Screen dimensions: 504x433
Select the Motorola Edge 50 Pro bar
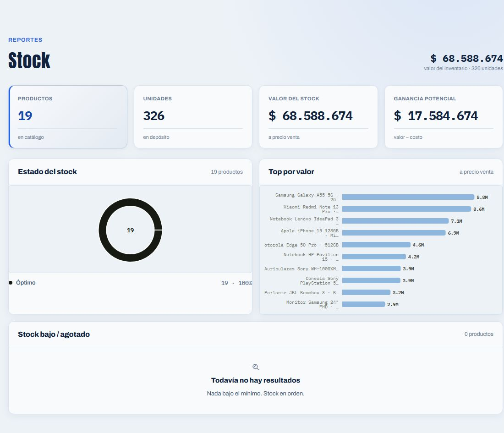376,245
